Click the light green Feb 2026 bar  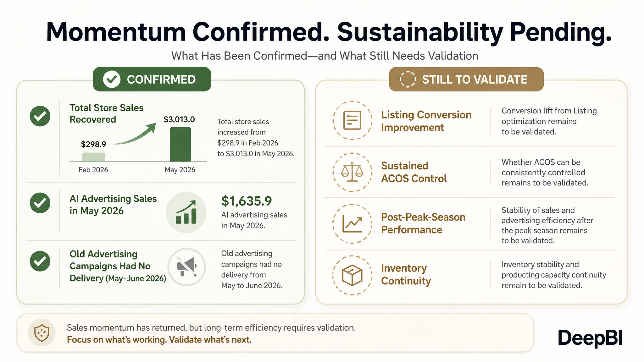point(93,157)
